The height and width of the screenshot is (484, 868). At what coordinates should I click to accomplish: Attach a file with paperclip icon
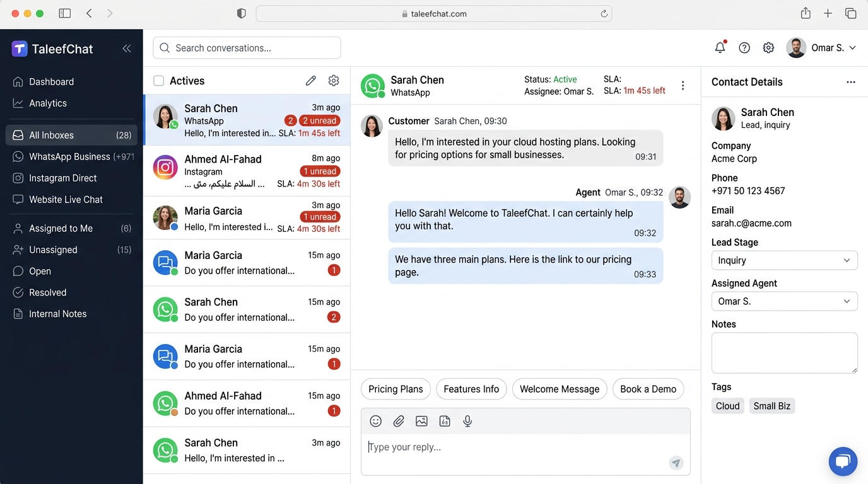pyautogui.click(x=399, y=421)
